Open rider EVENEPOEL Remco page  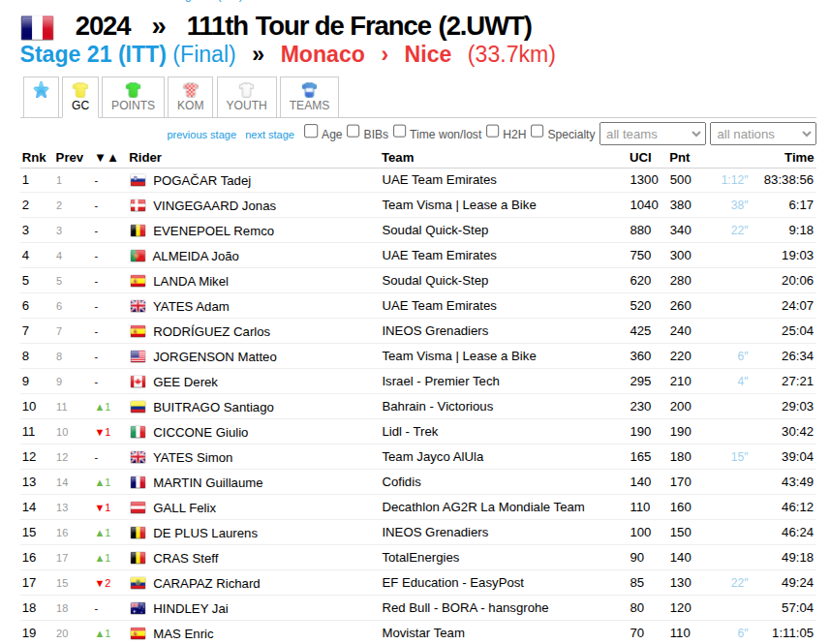pyautogui.click(x=213, y=231)
